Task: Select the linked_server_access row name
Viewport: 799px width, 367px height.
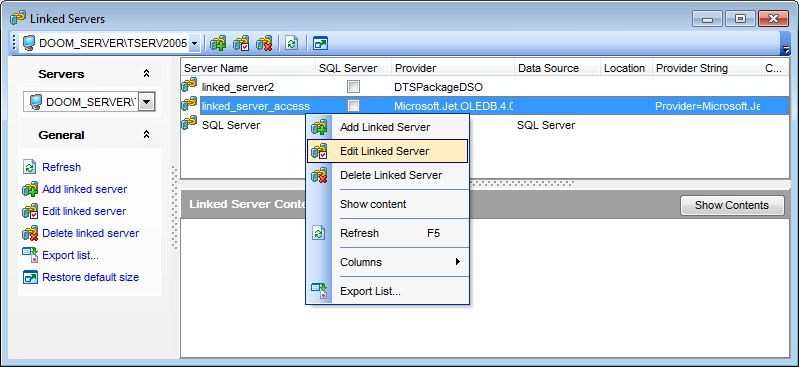Action: tap(256, 106)
